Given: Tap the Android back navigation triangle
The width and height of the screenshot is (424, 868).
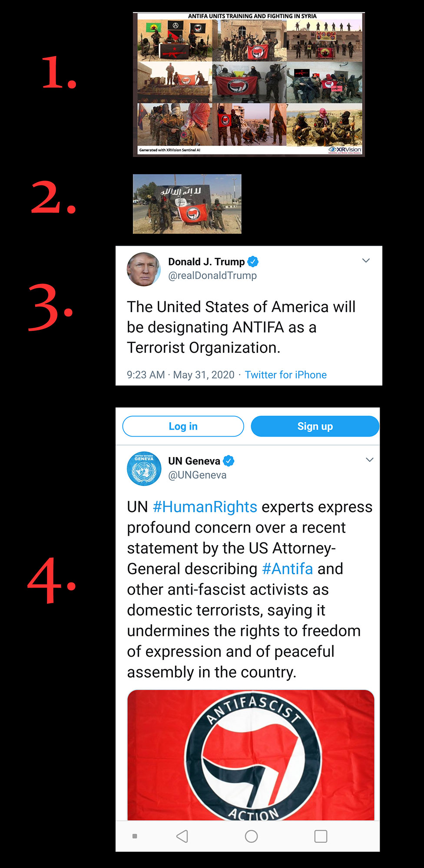Looking at the screenshot, I should (x=182, y=836).
